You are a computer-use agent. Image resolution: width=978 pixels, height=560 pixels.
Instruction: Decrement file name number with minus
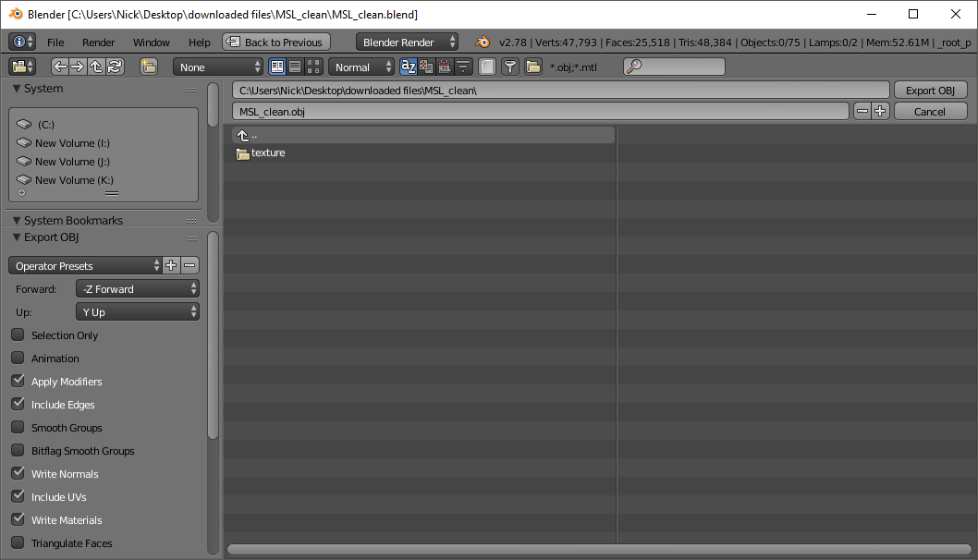point(862,111)
